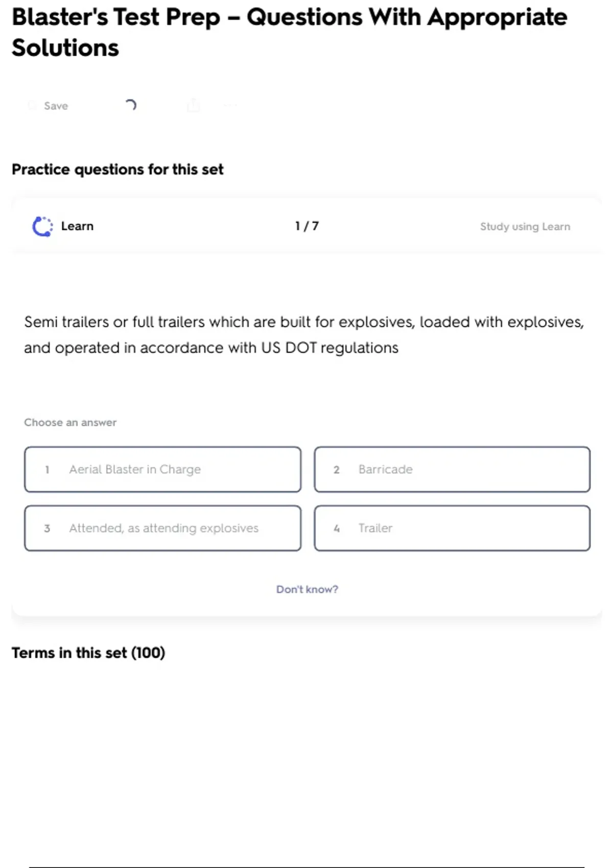Click the Choose an answer label
The image size is (613, 868).
pyautogui.click(x=70, y=422)
